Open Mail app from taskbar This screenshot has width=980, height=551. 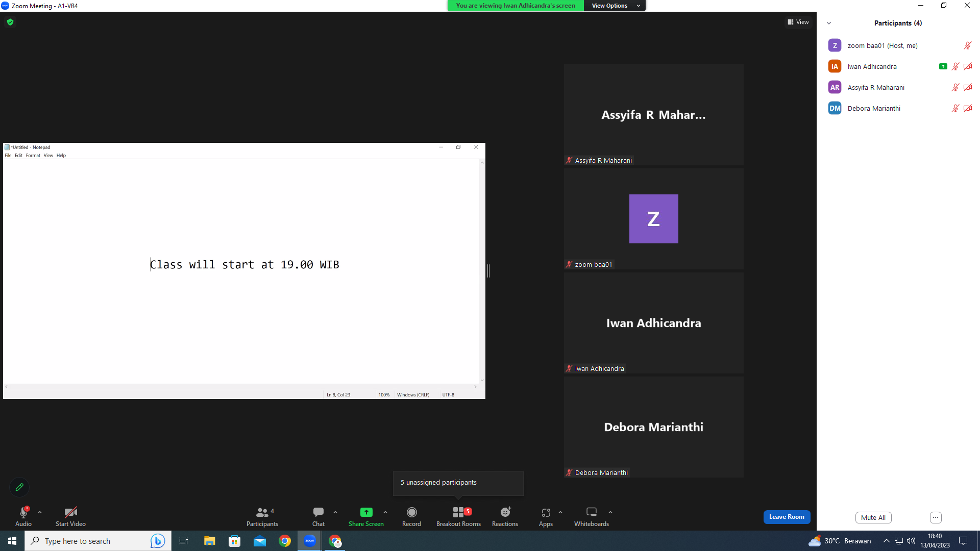click(260, 541)
